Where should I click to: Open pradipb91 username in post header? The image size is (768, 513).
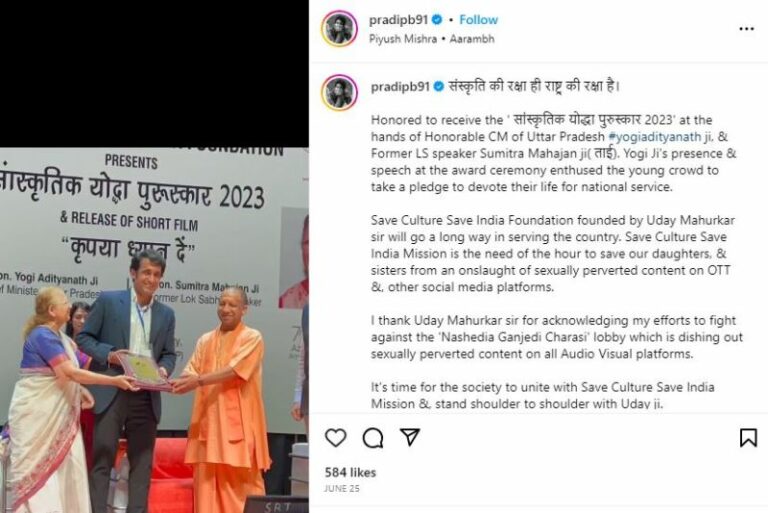[398, 20]
